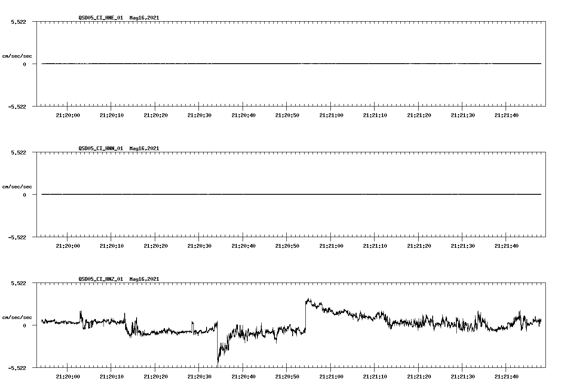Click the small spike near 21:20:02 on HNZ
The width and height of the screenshot is (576, 392).
click(x=81, y=314)
